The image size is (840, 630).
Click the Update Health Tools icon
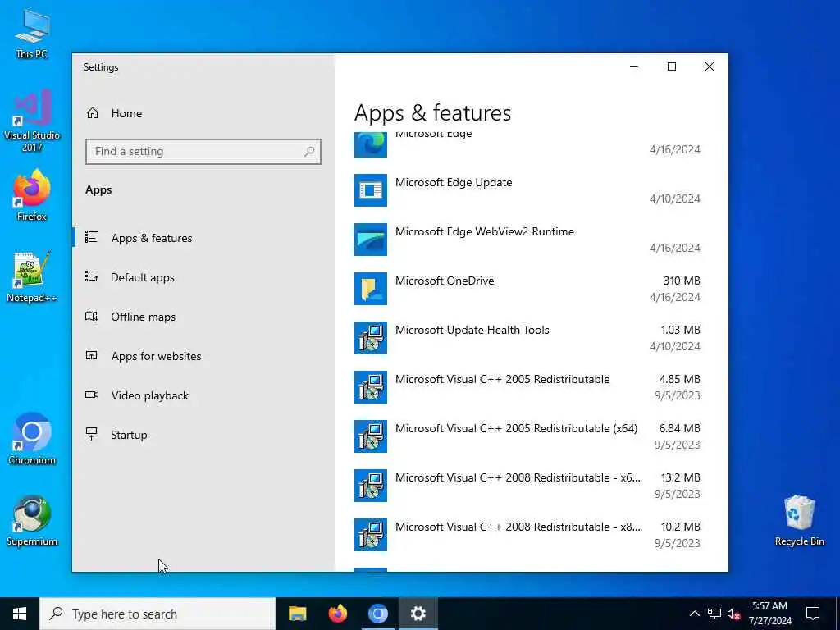[x=371, y=338]
